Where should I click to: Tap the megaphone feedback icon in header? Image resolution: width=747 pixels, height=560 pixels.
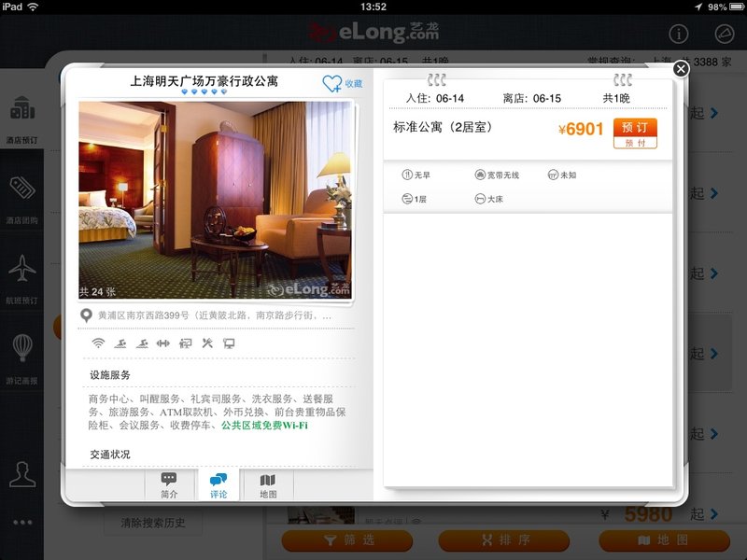click(724, 34)
